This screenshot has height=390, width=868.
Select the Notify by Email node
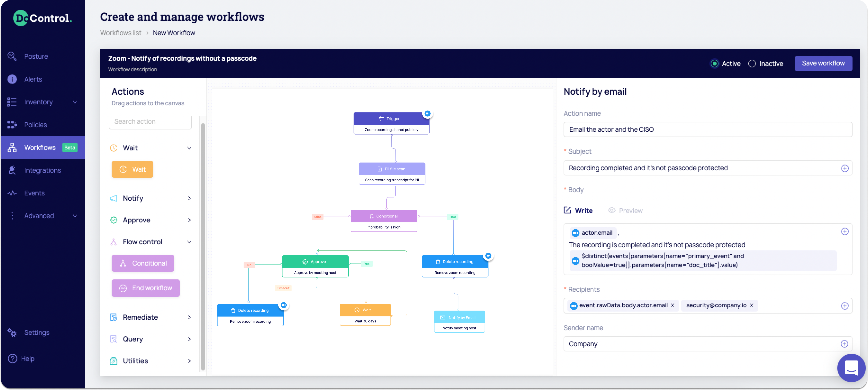pos(459,322)
